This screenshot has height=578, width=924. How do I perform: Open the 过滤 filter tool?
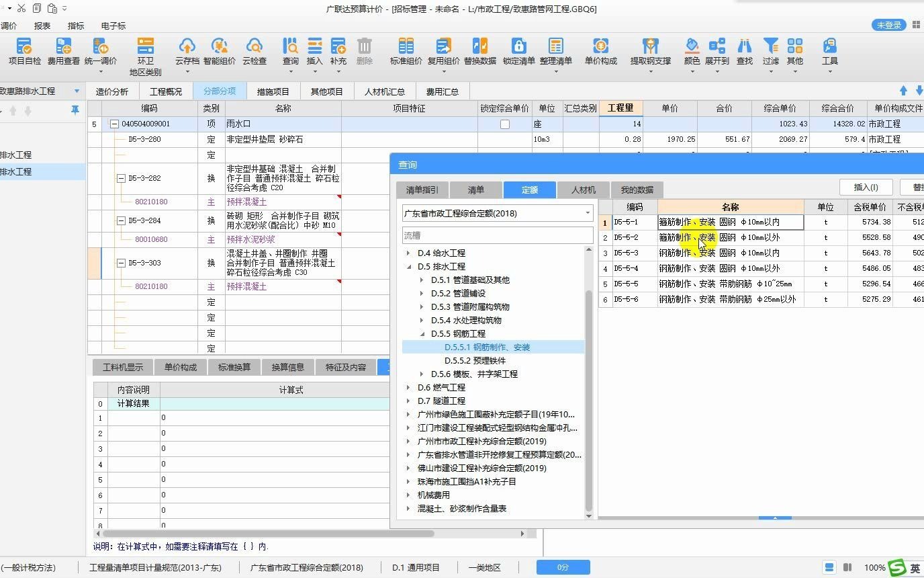770,52
